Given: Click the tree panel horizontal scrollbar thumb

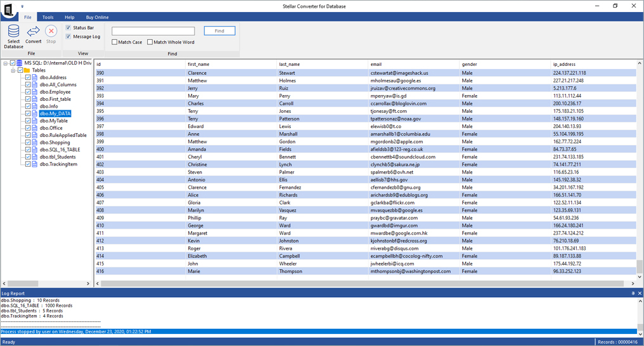Looking at the screenshot, I should 23,284.
